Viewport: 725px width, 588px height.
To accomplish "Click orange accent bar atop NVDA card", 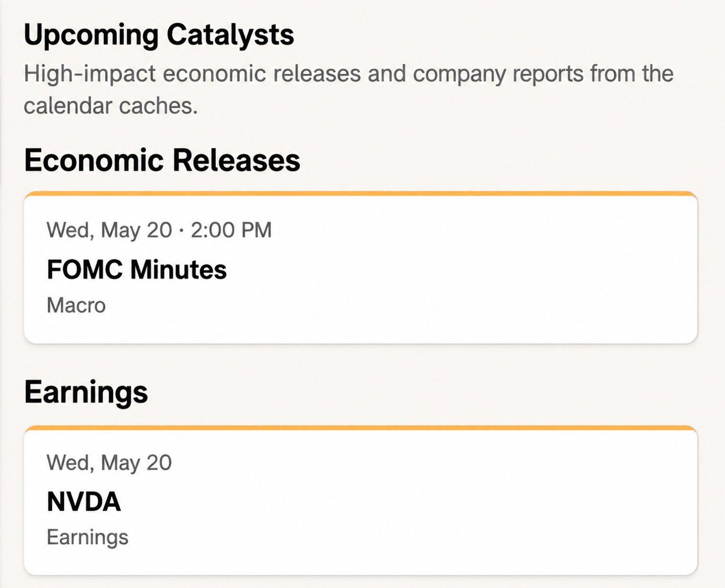I will coord(361,428).
